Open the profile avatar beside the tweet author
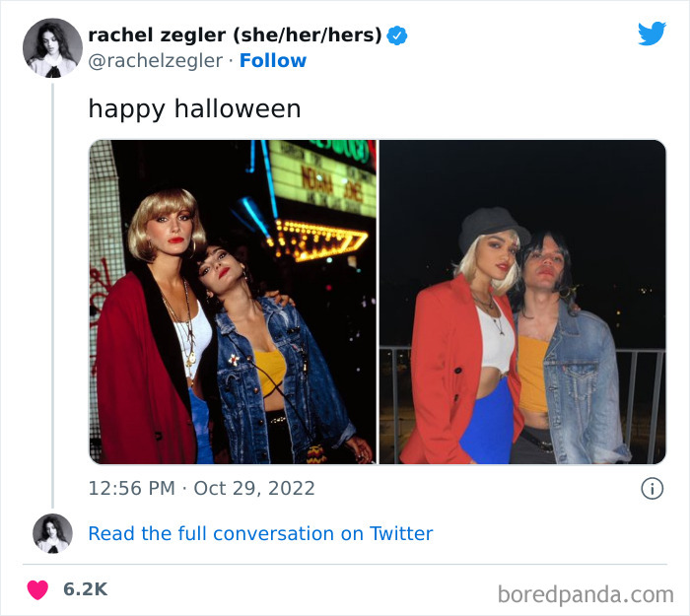The height and width of the screenshot is (616, 690). coord(52,48)
